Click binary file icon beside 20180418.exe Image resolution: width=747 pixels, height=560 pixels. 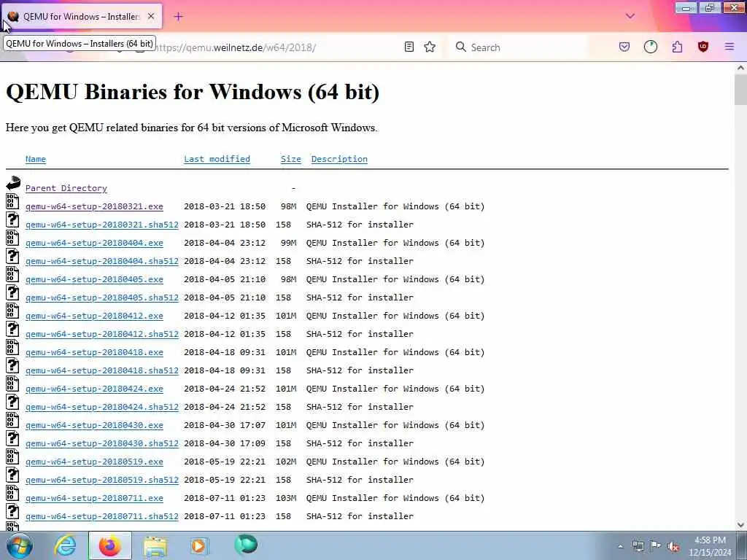click(x=13, y=347)
